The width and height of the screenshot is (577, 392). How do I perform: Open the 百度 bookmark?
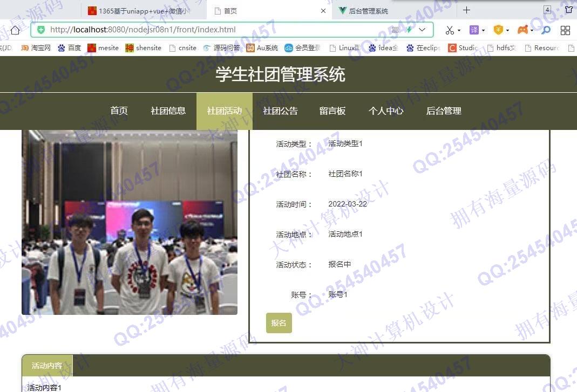(x=69, y=48)
